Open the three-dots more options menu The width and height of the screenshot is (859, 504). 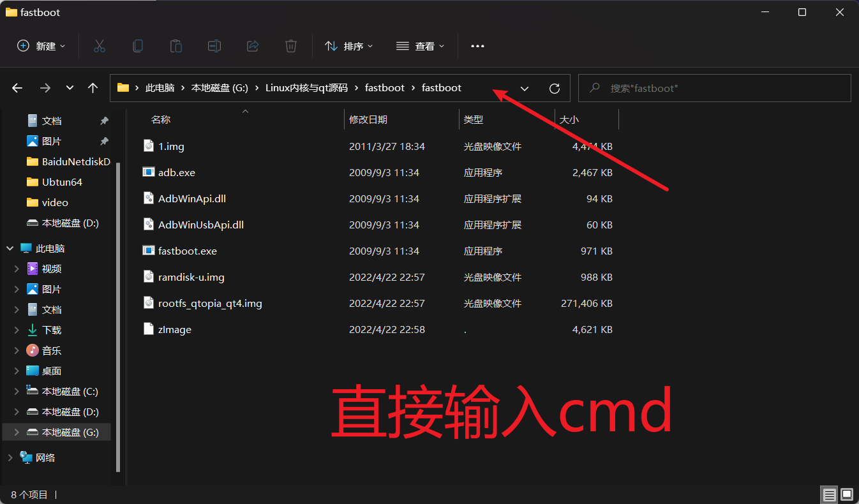pos(477,46)
